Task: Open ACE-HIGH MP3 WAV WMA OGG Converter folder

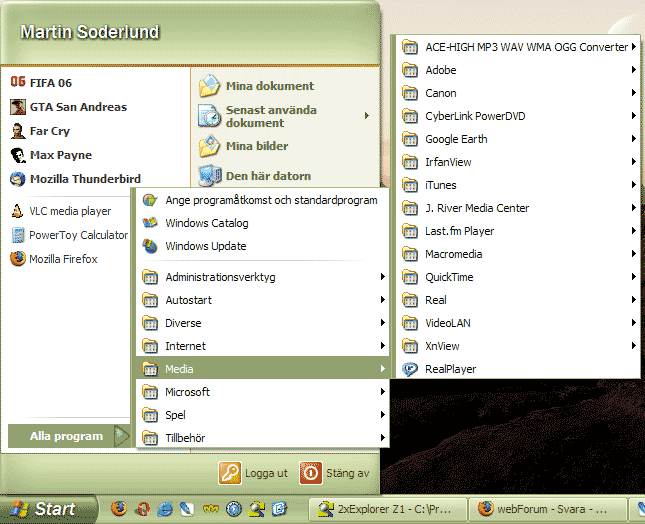Action: coord(517,47)
